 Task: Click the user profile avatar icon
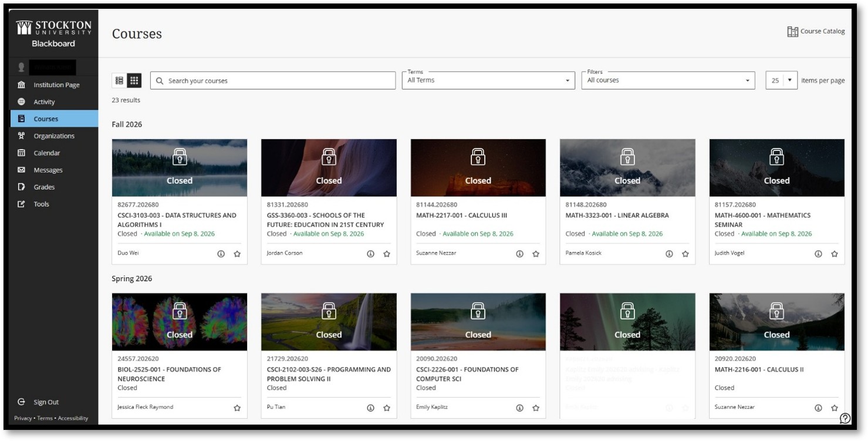coord(22,68)
